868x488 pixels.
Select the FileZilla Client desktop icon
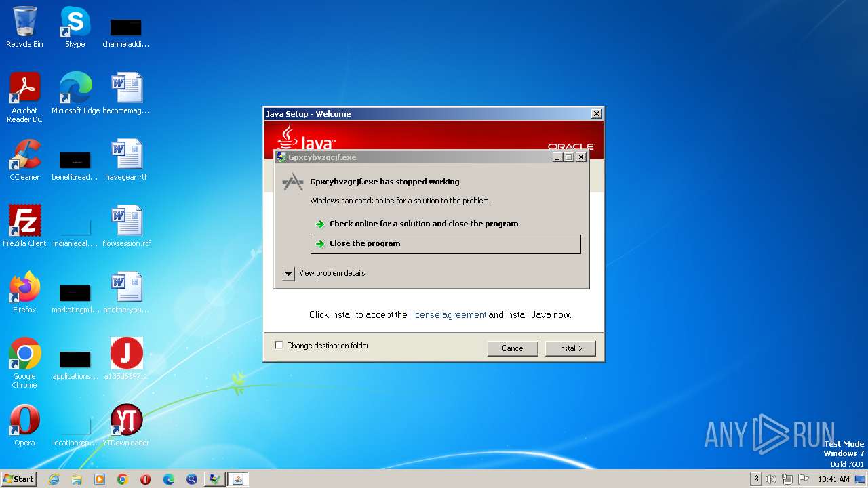[24, 226]
